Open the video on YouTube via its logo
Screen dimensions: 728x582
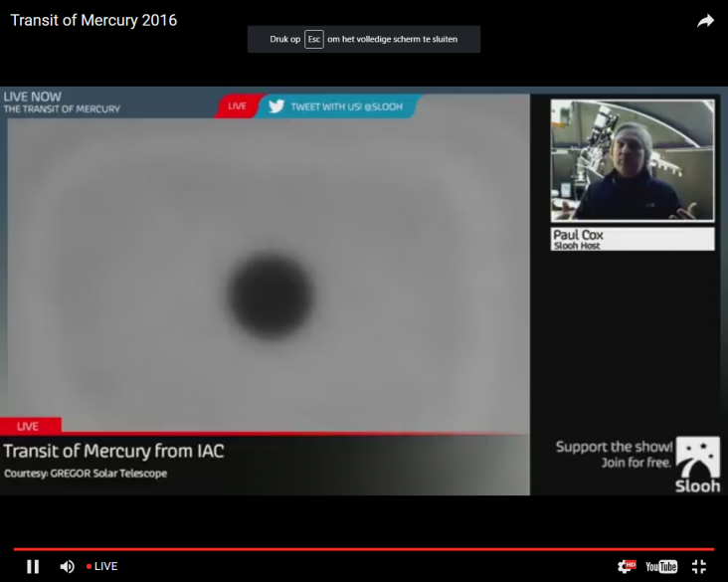tap(661, 566)
